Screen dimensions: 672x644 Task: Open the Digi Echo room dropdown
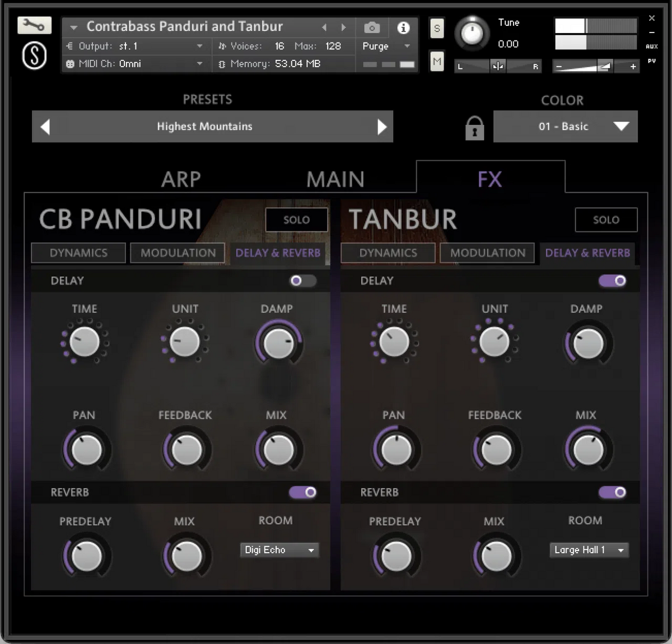click(x=279, y=550)
